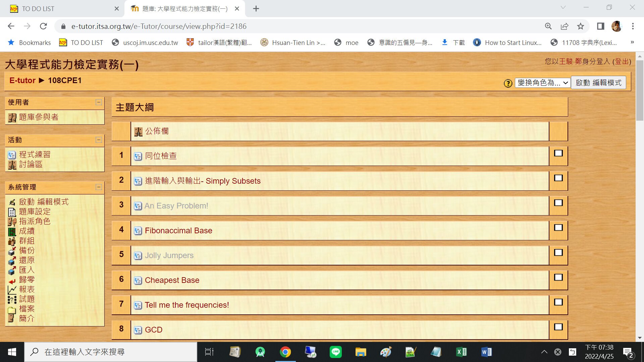The width and height of the screenshot is (644, 362).
Task: Collapse the 使用者 block
Action: pos(99,102)
